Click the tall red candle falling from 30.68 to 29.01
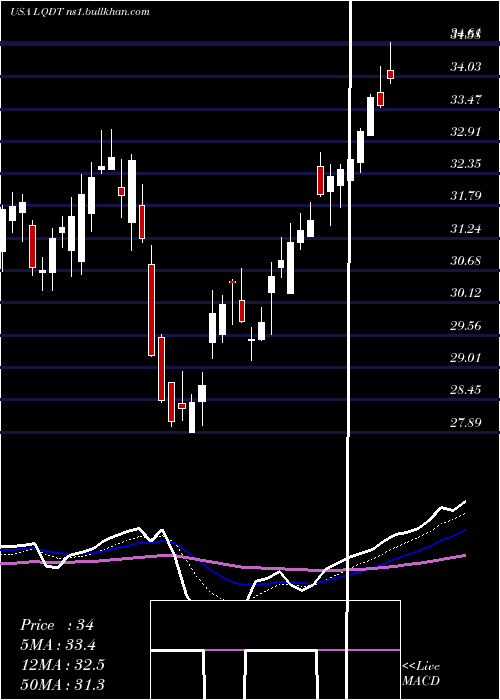The width and height of the screenshot is (500, 700). [x=151, y=310]
